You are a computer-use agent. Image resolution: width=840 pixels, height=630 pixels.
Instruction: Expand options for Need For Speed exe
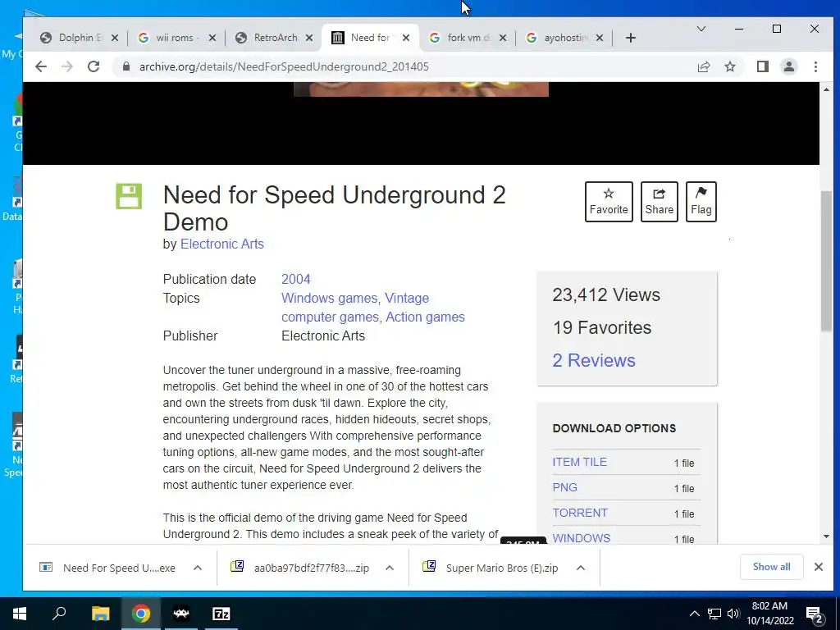[x=198, y=568]
